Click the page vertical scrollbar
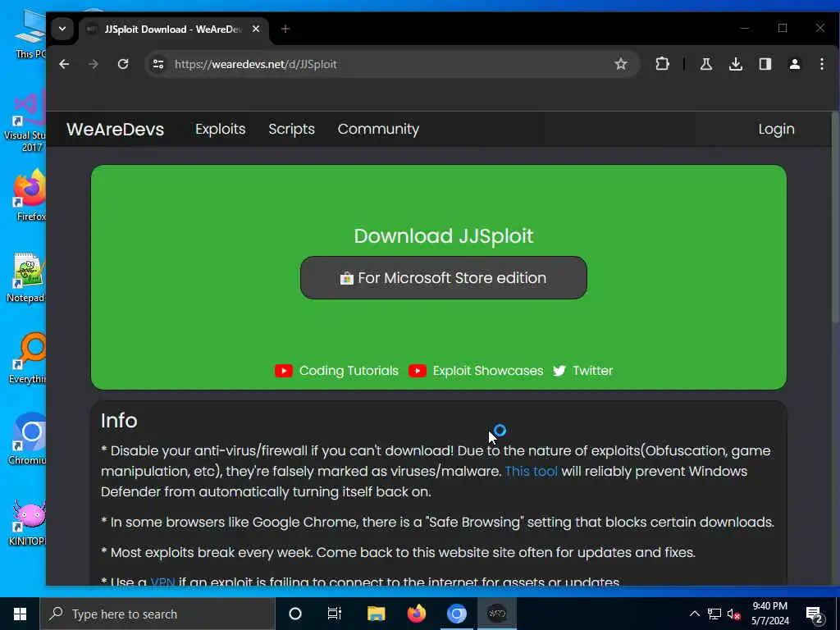The height and width of the screenshot is (630, 840). pos(835,217)
